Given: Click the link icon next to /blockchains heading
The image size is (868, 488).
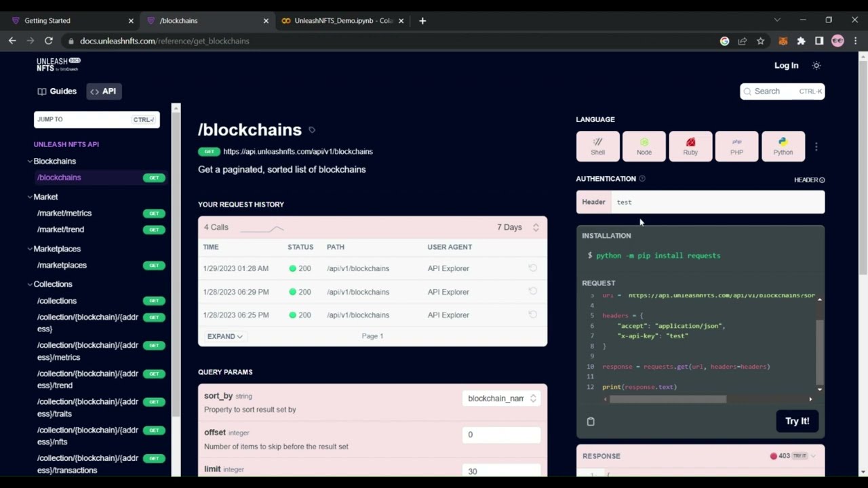Looking at the screenshot, I should (x=312, y=130).
